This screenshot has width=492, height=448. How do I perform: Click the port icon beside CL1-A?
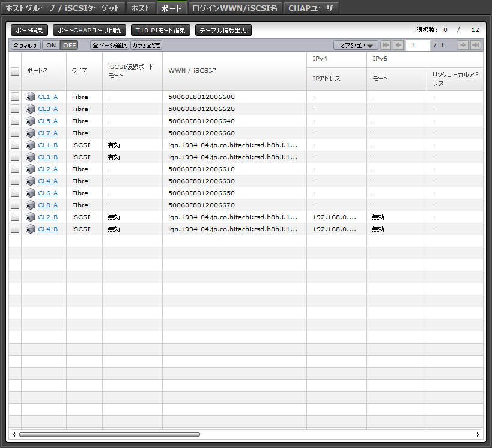click(x=31, y=97)
